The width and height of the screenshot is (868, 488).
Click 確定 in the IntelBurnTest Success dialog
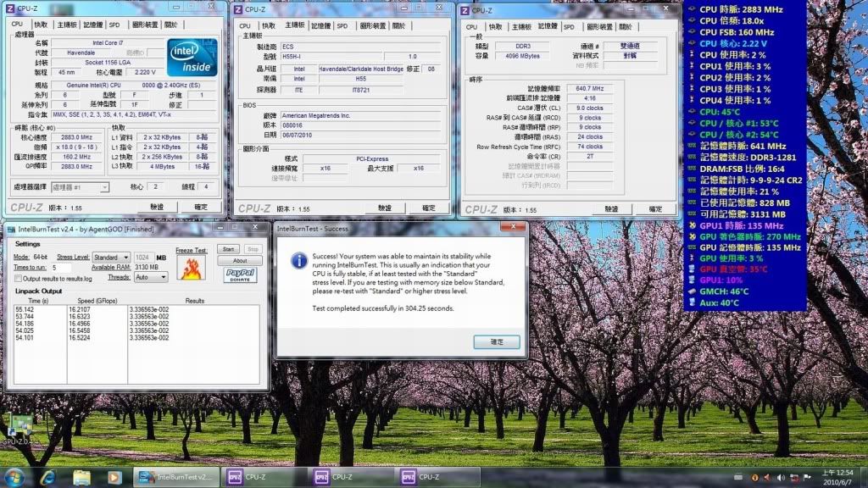[x=497, y=341]
